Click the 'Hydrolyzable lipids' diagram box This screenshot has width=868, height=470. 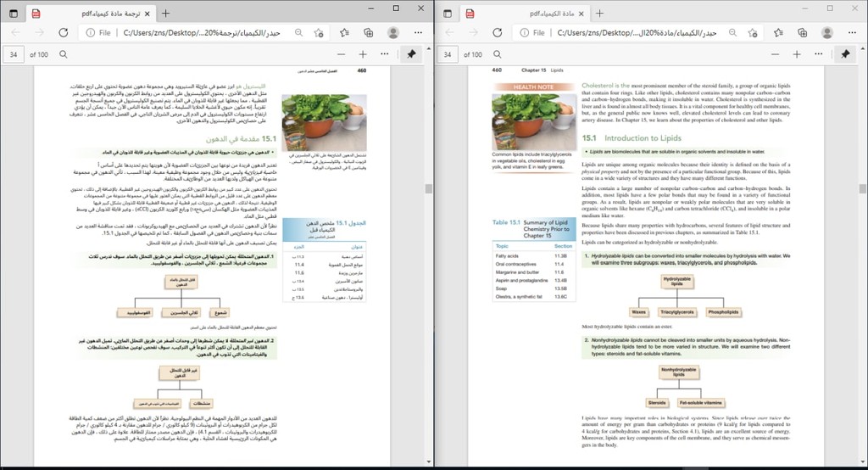coord(677,282)
